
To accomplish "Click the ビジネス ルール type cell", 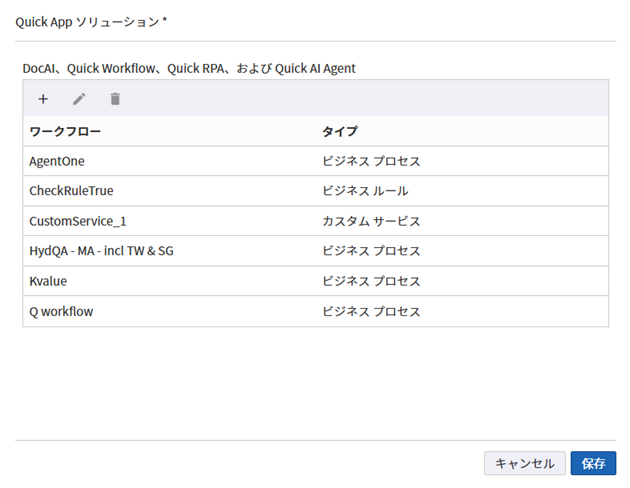I will coord(365,191).
